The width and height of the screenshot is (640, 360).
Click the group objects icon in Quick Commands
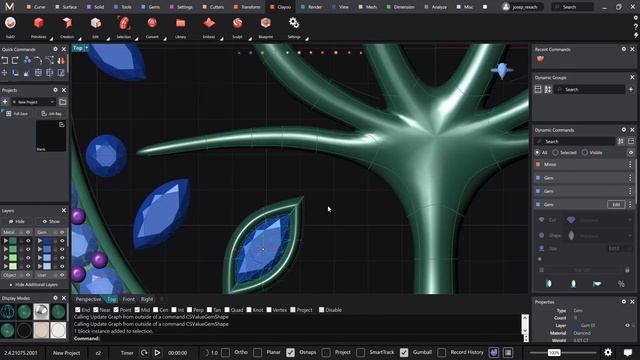pos(27,60)
